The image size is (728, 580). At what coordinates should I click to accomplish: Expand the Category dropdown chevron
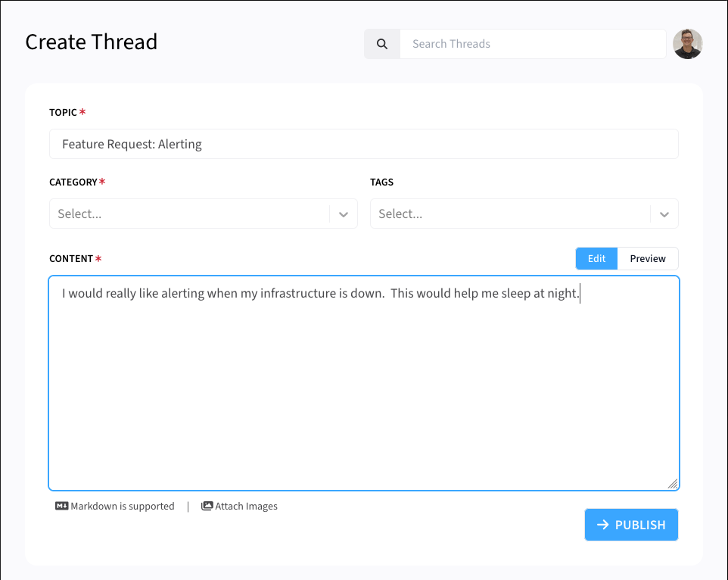(x=344, y=214)
